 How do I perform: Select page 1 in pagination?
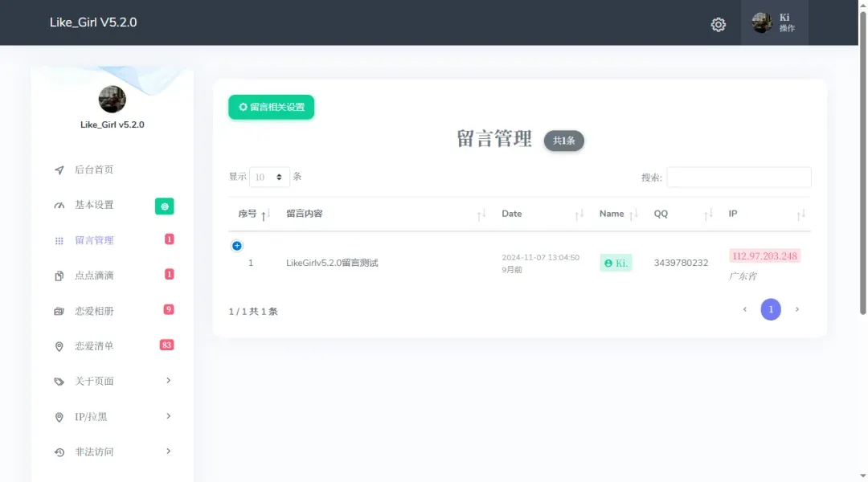(771, 309)
